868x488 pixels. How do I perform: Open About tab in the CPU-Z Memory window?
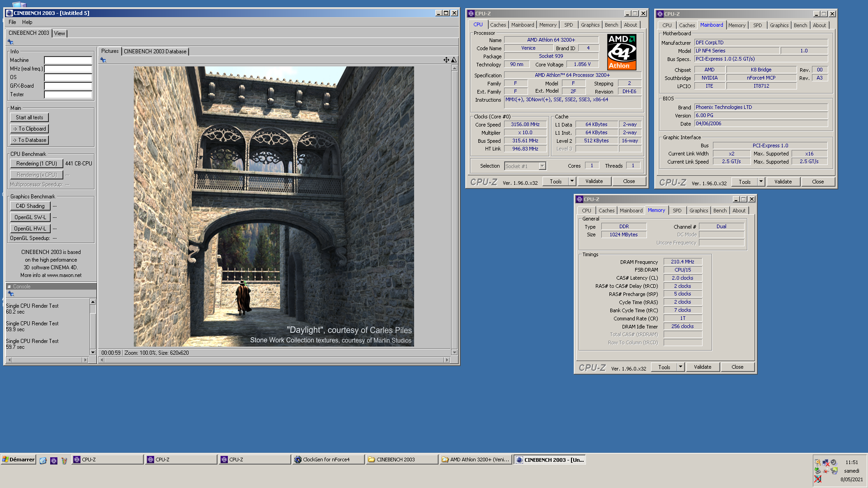pos(739,211)
